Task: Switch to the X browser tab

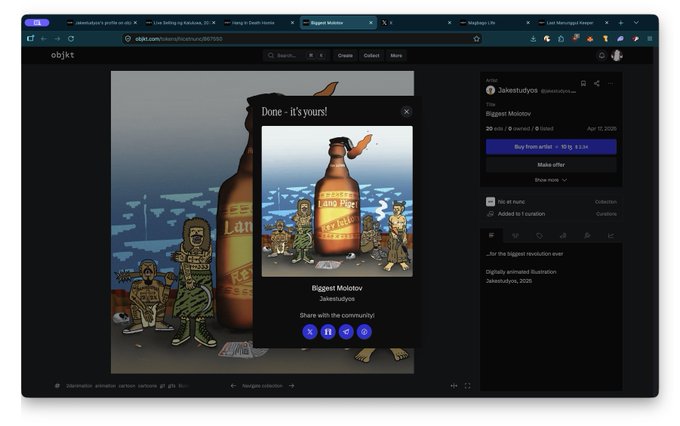Action: 416,23
